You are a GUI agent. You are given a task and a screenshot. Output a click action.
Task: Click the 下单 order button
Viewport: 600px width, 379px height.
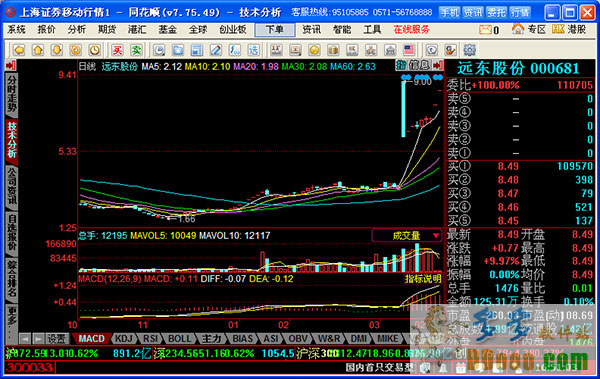click(x=275, y=30)
